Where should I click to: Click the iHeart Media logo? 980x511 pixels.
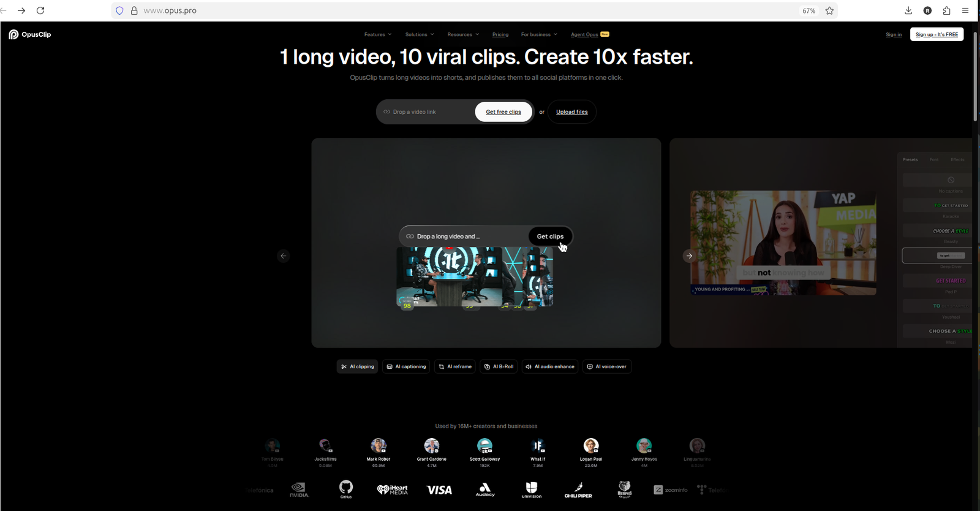(393, 490)
